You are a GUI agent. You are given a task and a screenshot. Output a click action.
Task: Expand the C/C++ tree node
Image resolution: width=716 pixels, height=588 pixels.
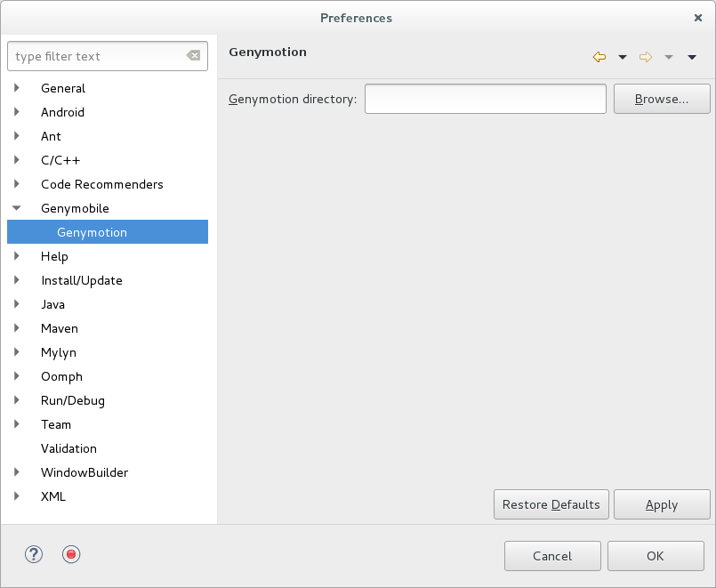(17, 160)
